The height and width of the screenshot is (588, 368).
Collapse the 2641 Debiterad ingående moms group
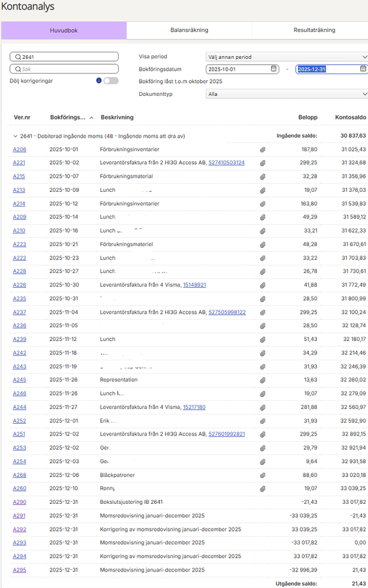15,136
